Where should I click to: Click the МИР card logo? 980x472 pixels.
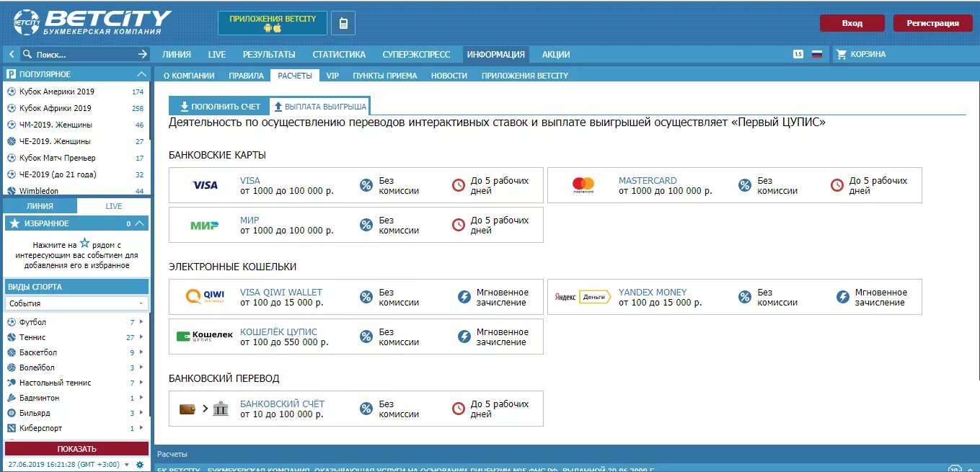click(205, 226)
